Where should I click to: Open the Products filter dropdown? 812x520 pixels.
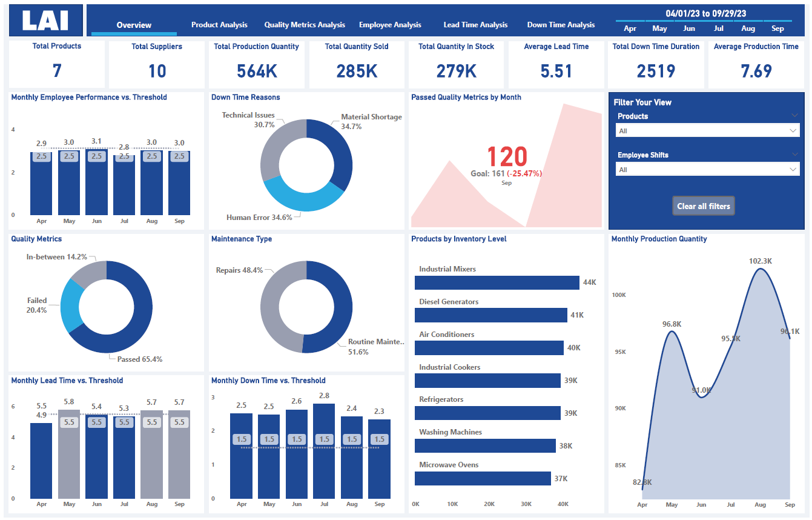click(707, 130)
